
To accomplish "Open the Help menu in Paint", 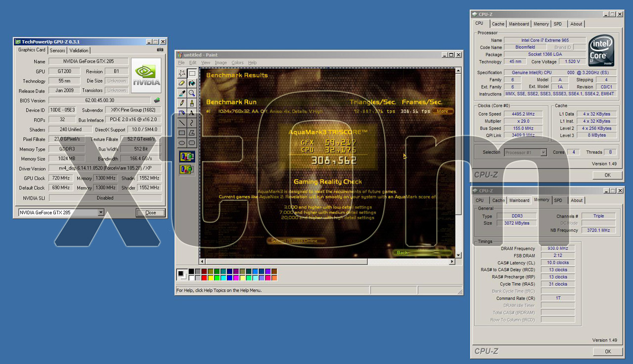I will pyautogui.click(x=252, y=63).
